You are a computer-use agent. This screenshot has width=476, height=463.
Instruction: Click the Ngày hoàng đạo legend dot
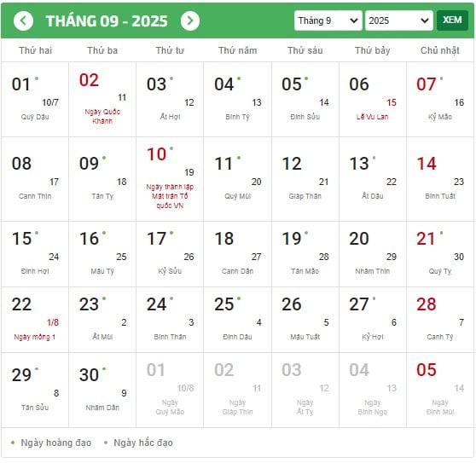(13, 443)
